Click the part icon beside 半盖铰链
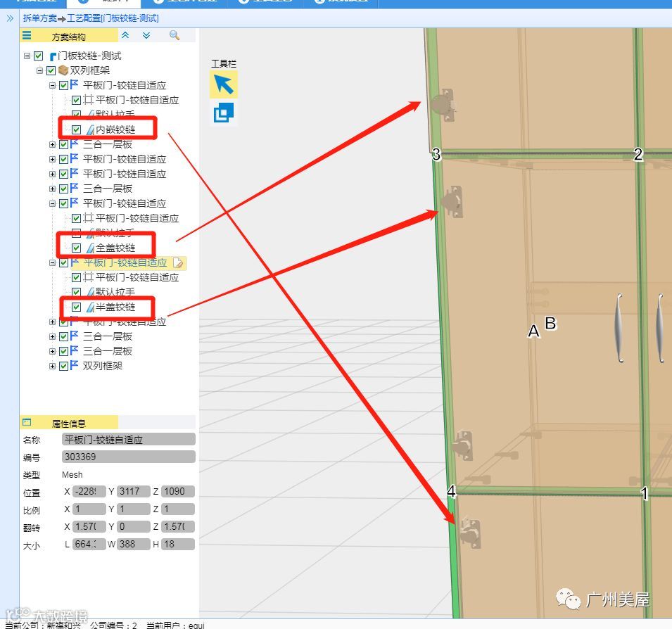The height and width of the screenshot is (629, 672). point(90,307)
